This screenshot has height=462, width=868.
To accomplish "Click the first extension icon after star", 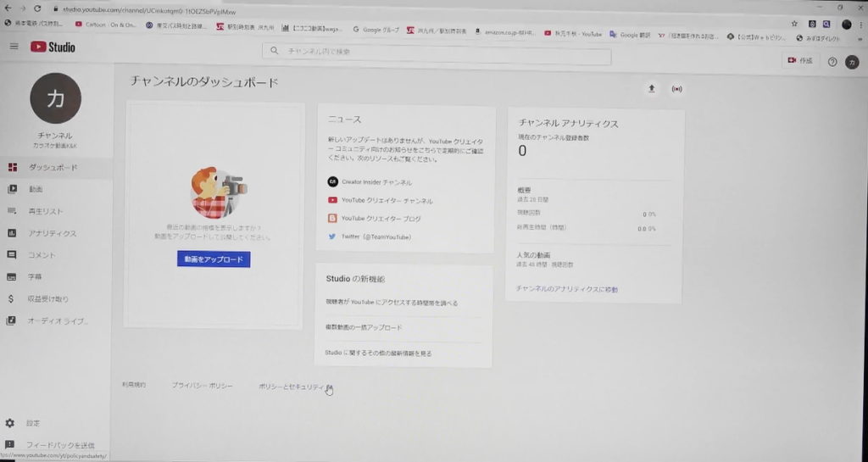I will pyautogui.click(x=812, y=24).
